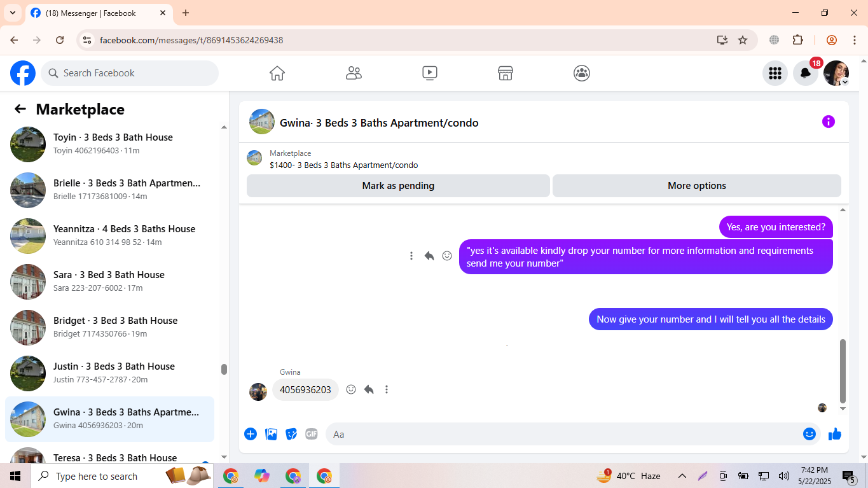Click the conversation list scrollbar thumb
The image size is (868, 488).
click(x=224, y=369)
